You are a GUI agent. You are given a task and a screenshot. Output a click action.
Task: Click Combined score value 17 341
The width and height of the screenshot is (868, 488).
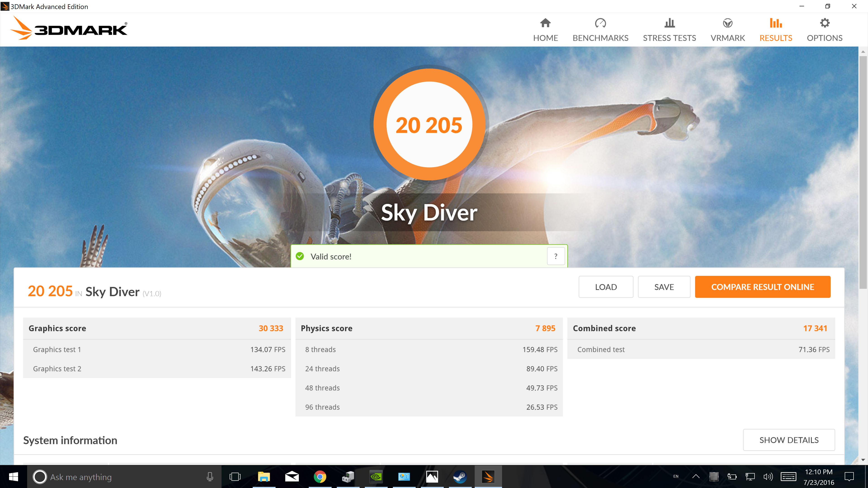(815, 328)
